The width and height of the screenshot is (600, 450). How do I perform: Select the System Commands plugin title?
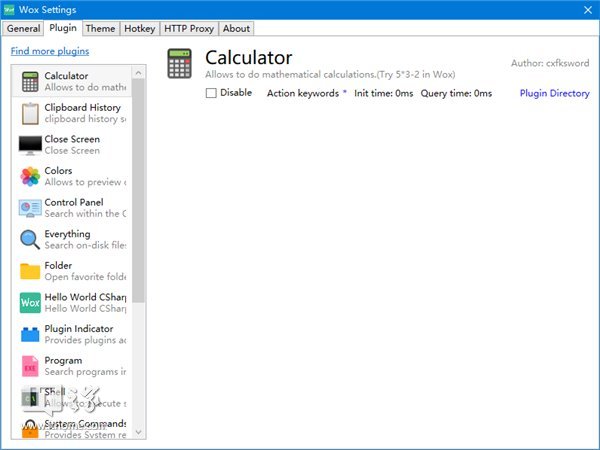coord(85,423)
